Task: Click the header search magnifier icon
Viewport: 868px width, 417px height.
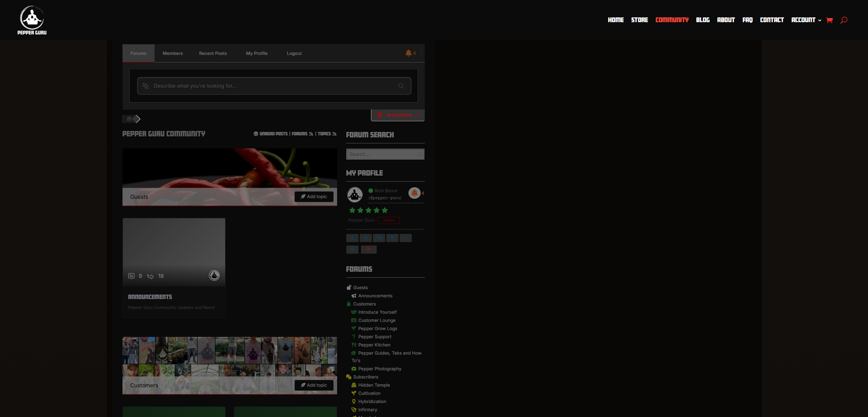Action: pos(844,20)
